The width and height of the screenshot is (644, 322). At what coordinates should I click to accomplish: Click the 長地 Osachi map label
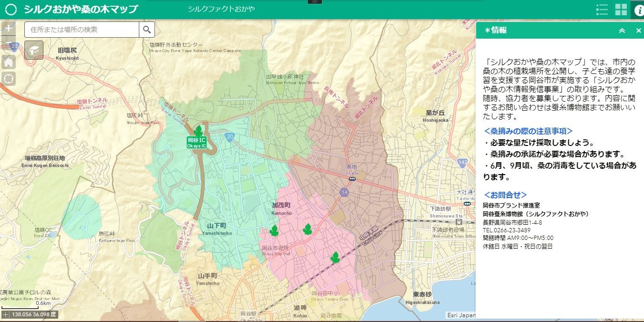click(352, 169)
